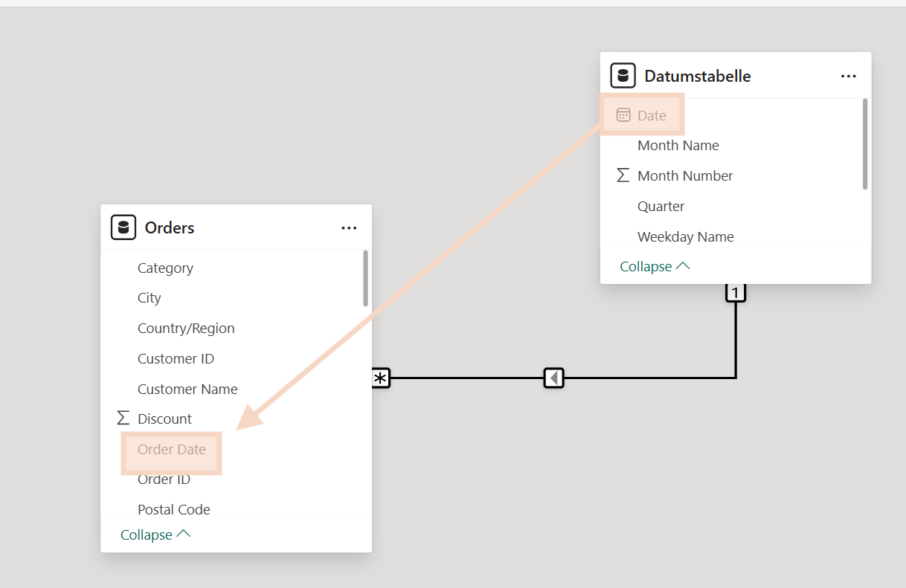Open Datumstabelle more options menu
Image resolution: width=906 pixels, height=588 pixels.
click(849, 76)
